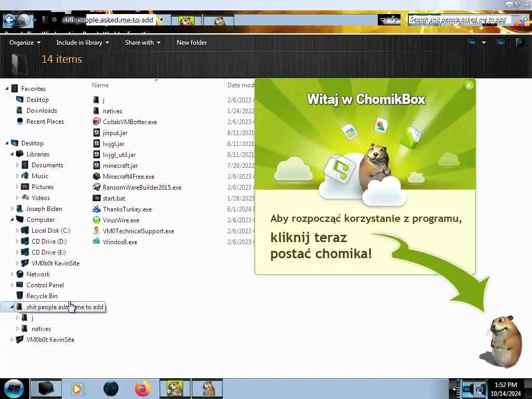
Task: Close the ChomikBox welcome popup
Action: point(469,86)
